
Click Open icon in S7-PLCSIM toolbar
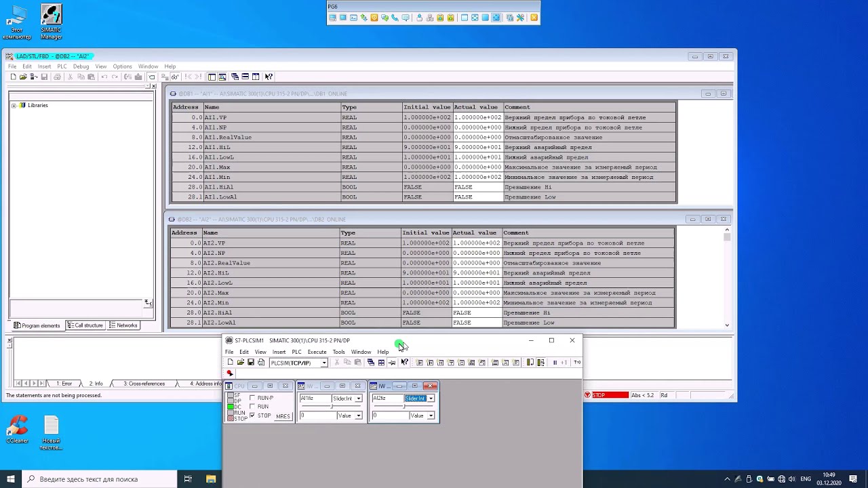point(240,363)
